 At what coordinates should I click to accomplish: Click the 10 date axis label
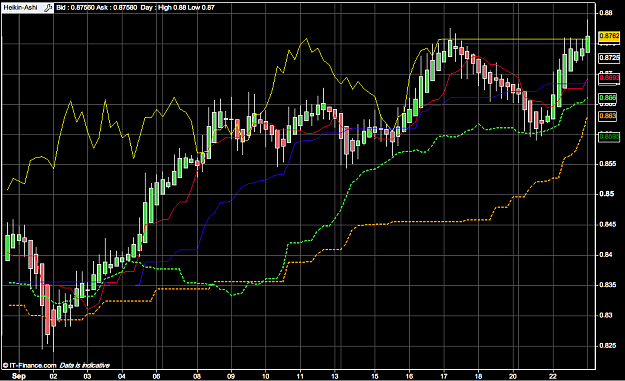[x=265, y=376]
